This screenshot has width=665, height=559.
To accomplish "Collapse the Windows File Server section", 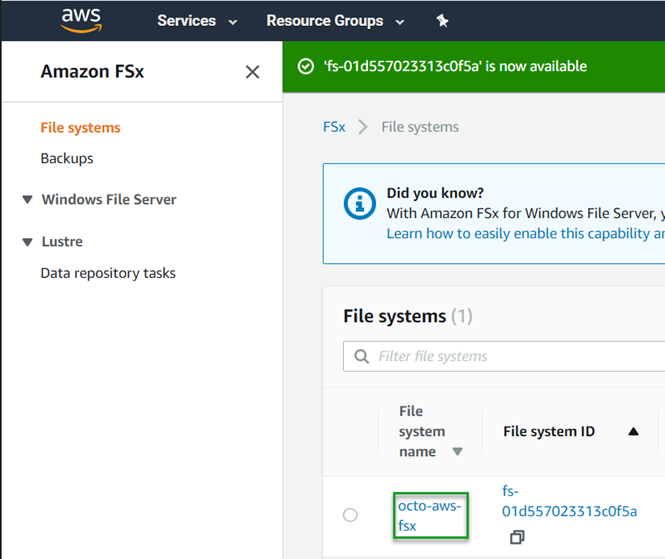I will (x=27, y=200).
